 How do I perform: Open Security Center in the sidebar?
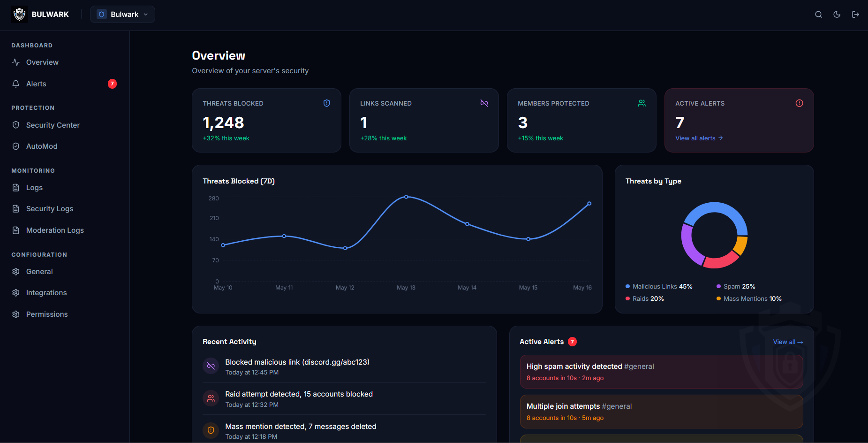tap(64, 125)
